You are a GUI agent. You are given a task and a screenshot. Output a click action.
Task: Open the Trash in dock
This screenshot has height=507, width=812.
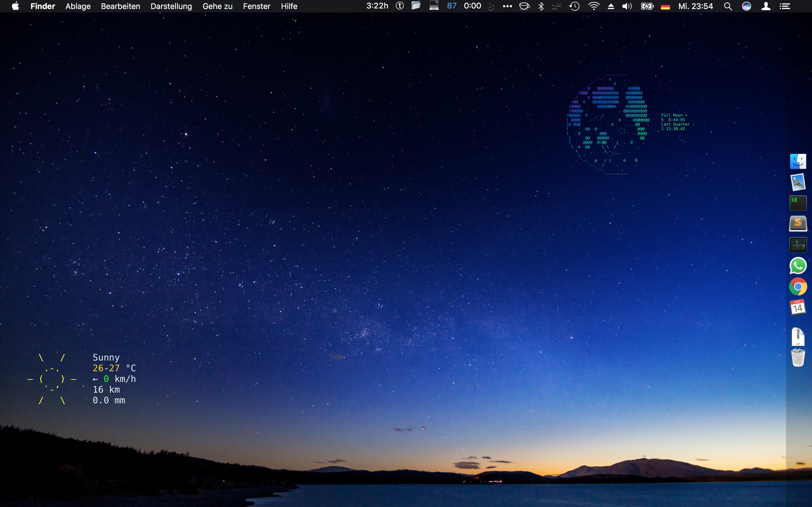pyautogui.click(x=798, y=358)
